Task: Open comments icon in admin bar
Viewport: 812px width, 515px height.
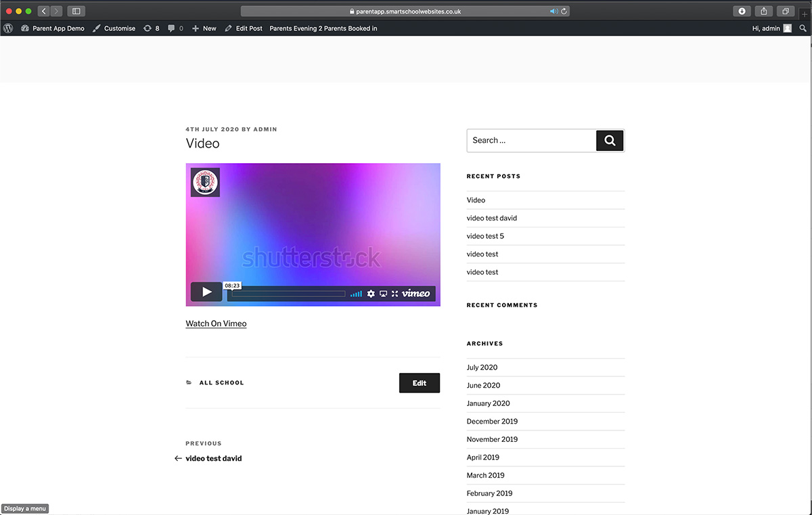Action: [x=175, y=28]
